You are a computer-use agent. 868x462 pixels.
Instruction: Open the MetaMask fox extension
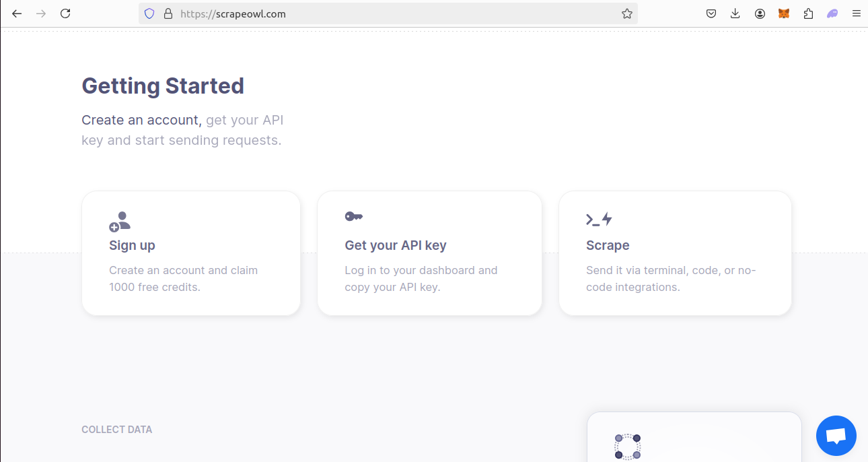coord(784,13)
